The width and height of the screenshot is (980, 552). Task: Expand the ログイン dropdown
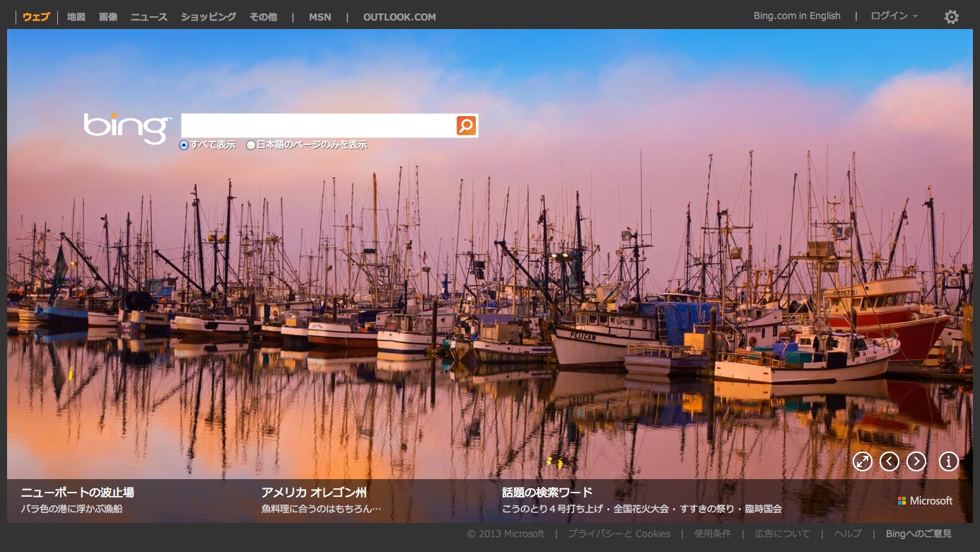[894, 16]
